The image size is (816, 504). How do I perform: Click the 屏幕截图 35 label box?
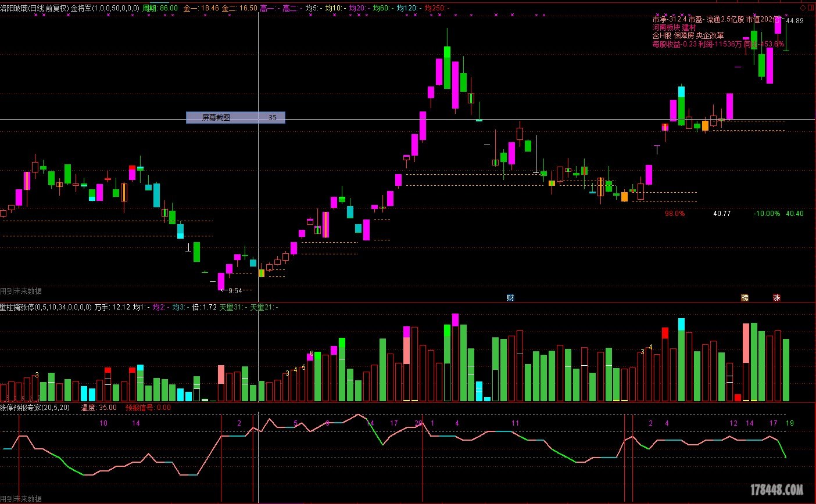235,117
